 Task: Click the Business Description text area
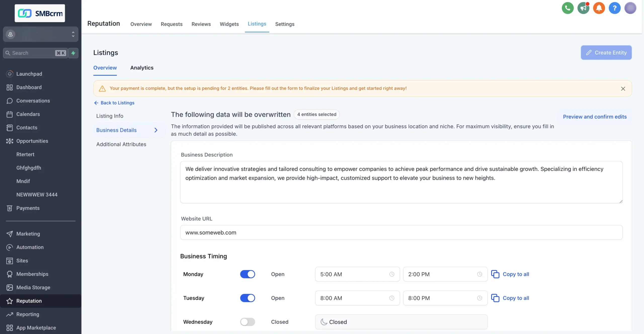(401, 182)
